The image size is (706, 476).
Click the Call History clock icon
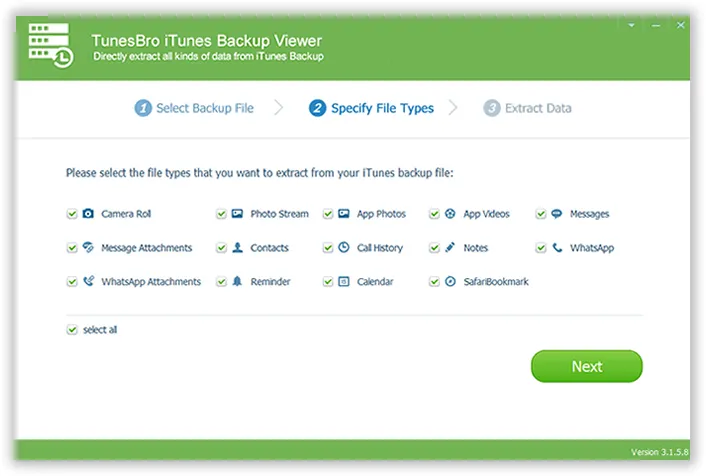tap(344, 248)
